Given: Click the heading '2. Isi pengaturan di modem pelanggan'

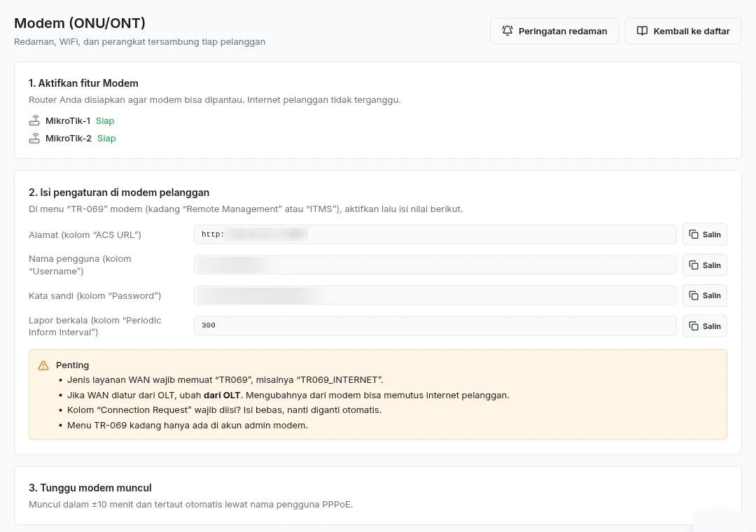Looking at the screenshot, I should tap(119, 192).
